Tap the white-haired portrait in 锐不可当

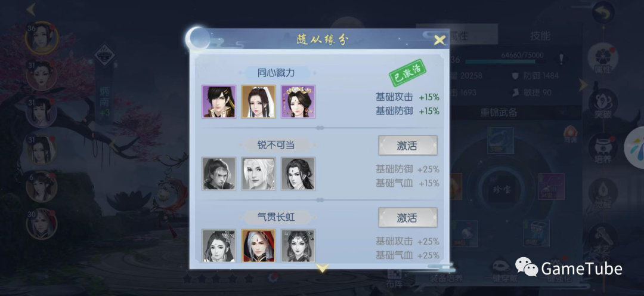pos(258,174)
